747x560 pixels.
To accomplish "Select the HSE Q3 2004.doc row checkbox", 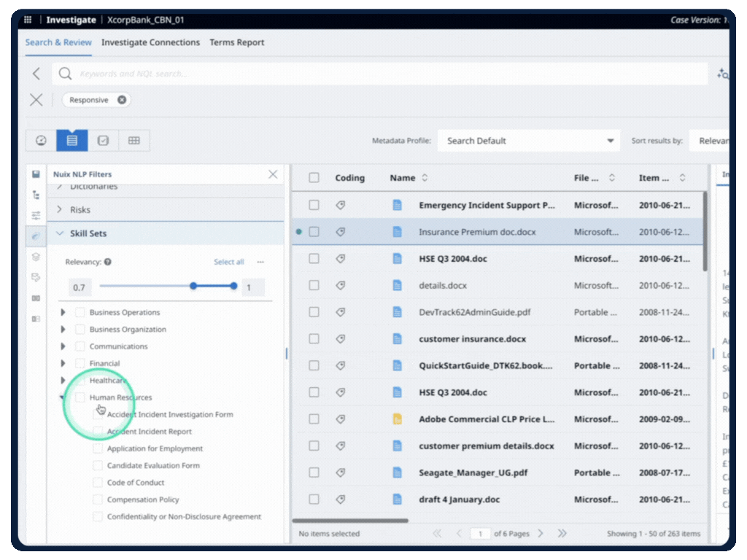I will tap(314, 259).
